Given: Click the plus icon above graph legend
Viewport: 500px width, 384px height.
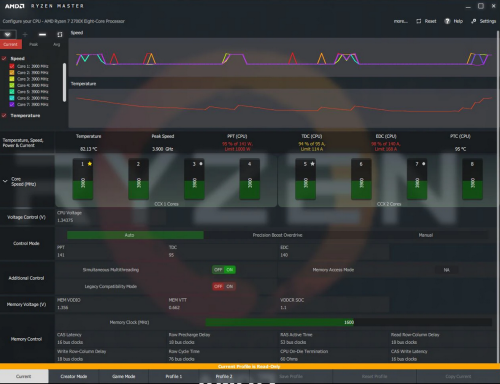Looking at the screenshot, I should pyautogui.click(x=25, y=34).
